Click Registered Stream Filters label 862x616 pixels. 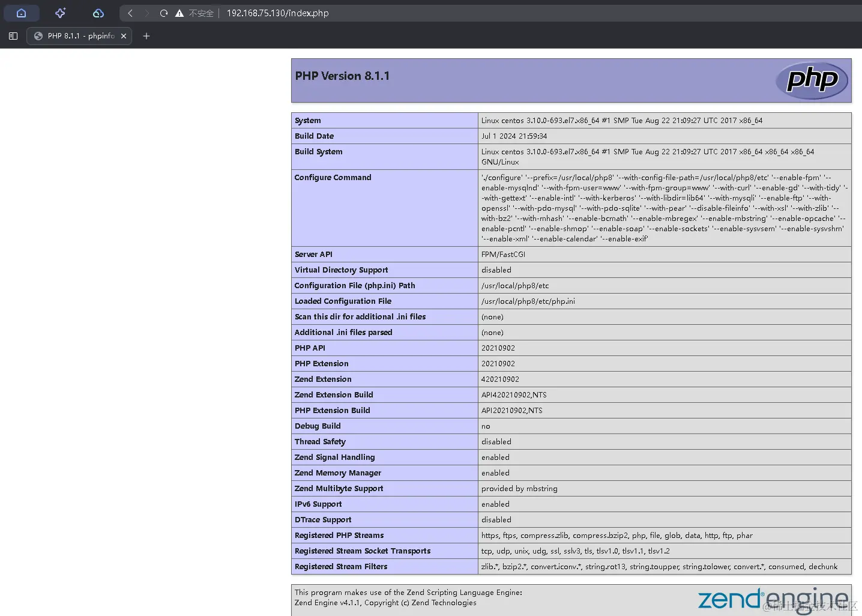tap(341, 566)
